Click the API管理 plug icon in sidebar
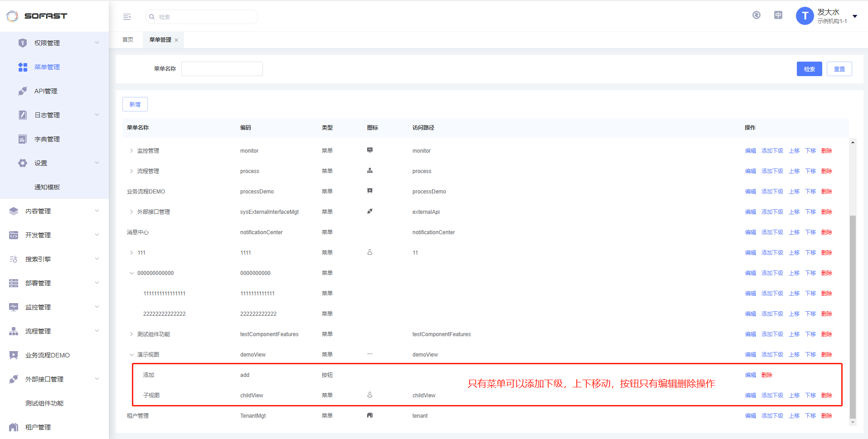The height and width of the screenshot is (439, 868). coord(23,91)
